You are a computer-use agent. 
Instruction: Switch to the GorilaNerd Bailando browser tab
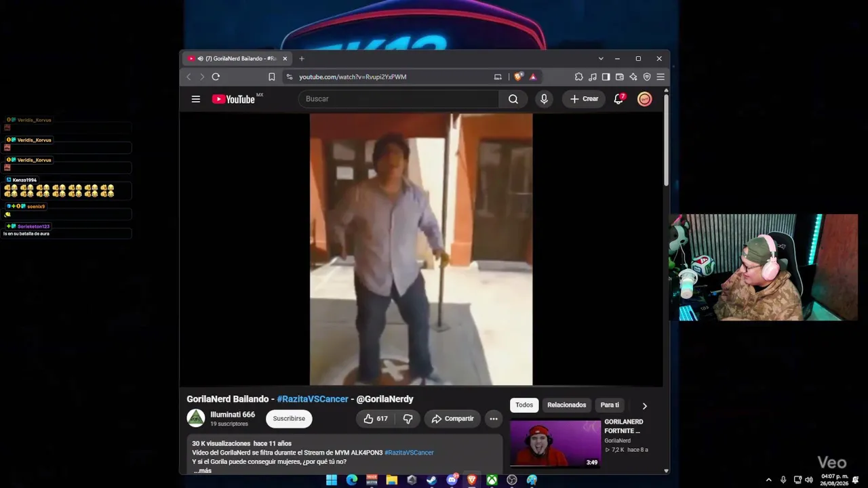(x=236, y=59)
